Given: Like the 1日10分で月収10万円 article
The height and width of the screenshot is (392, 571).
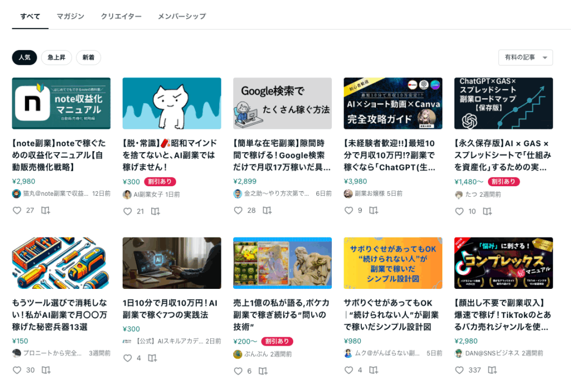Looking at the screenshot, I should [x=128, y=358].
